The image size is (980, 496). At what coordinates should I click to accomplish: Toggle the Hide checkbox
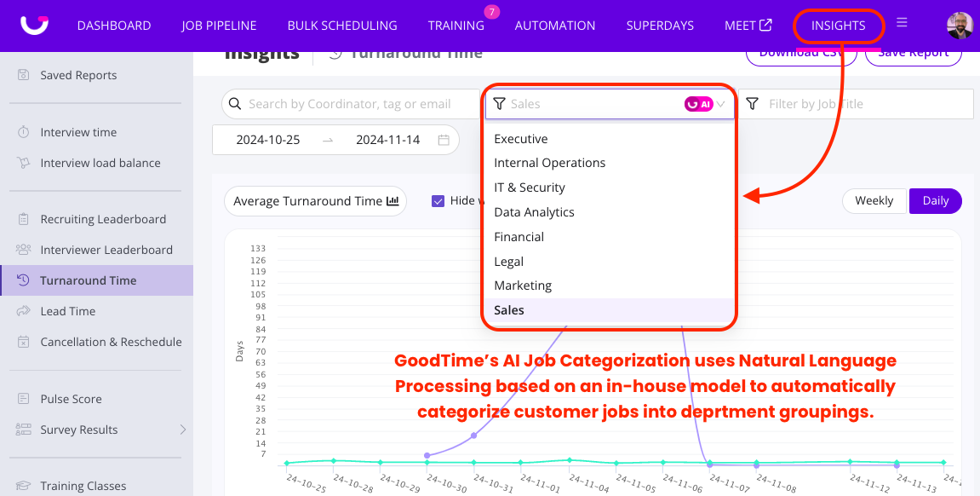tap(438, 201)
